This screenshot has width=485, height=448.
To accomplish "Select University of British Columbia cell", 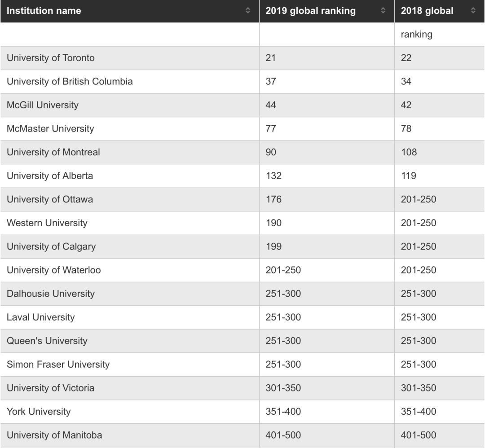I will click(130, 82).
